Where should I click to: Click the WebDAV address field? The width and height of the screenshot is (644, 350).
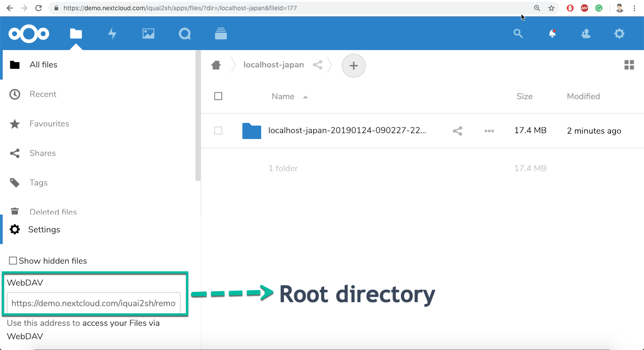tap(93, 304)
